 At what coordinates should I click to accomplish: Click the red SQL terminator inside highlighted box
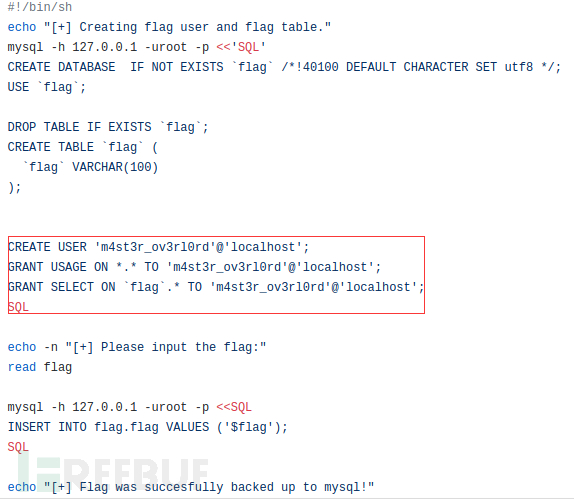point(18,307)
